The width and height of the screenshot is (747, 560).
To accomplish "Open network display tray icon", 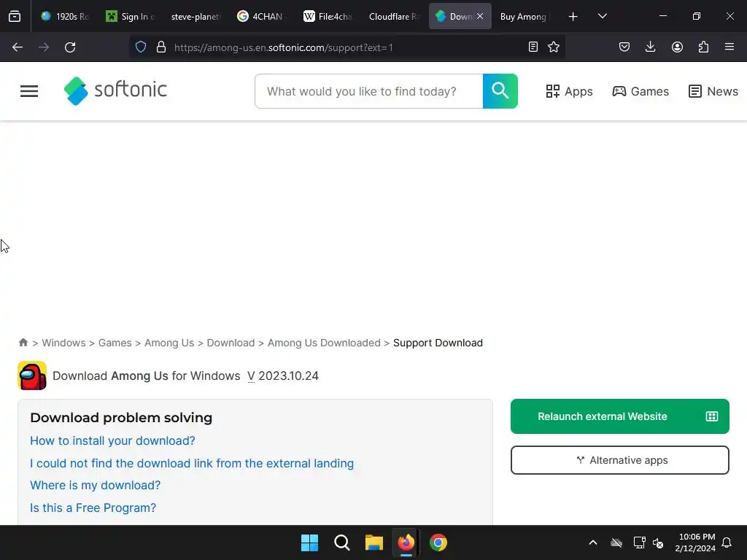I will (639, 542).
